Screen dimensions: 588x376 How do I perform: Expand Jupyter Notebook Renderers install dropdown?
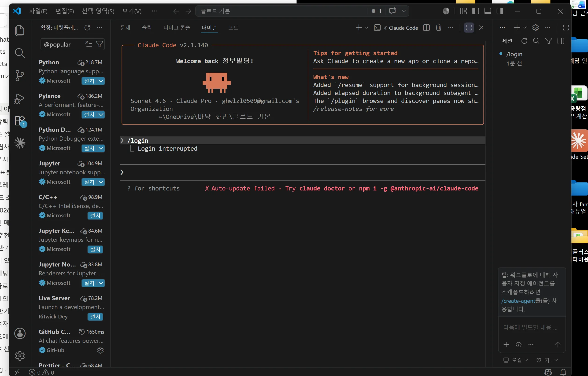point(101,283)
